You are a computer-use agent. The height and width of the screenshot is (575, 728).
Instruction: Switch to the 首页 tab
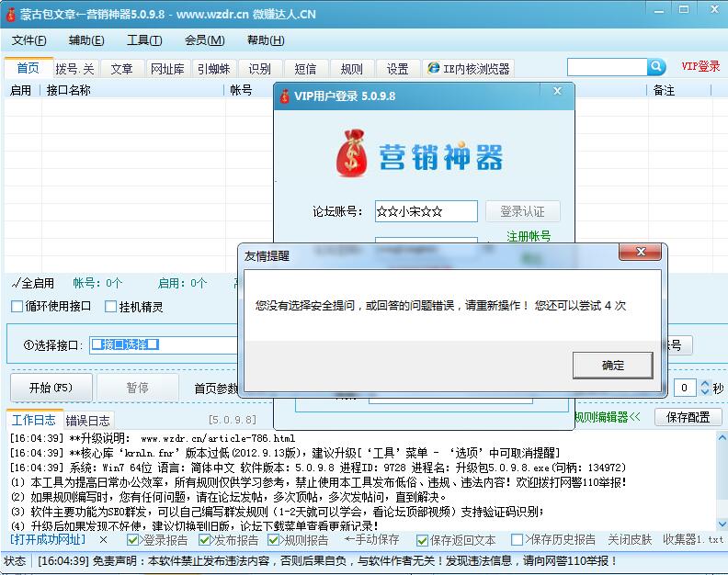pos(28,68)
